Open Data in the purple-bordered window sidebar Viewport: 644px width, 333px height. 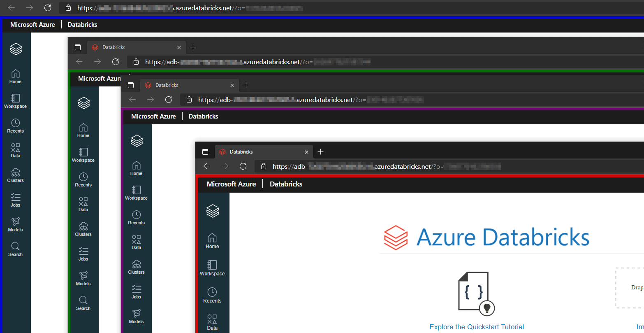coord(136,242)
